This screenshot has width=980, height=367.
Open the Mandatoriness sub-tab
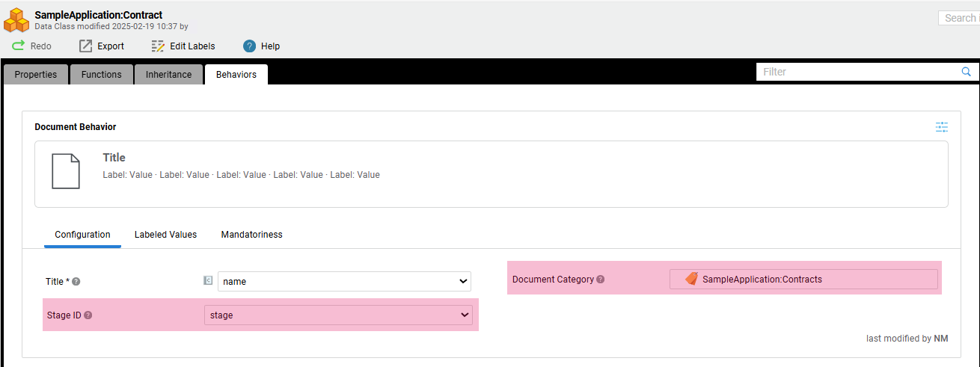(252, 235)
